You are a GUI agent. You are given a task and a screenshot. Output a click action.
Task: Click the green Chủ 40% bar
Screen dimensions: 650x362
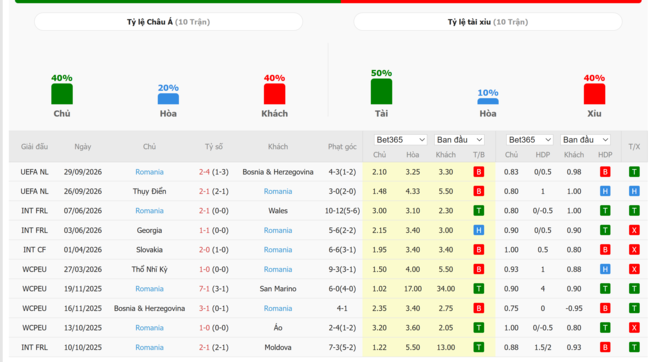coord(62,94)
